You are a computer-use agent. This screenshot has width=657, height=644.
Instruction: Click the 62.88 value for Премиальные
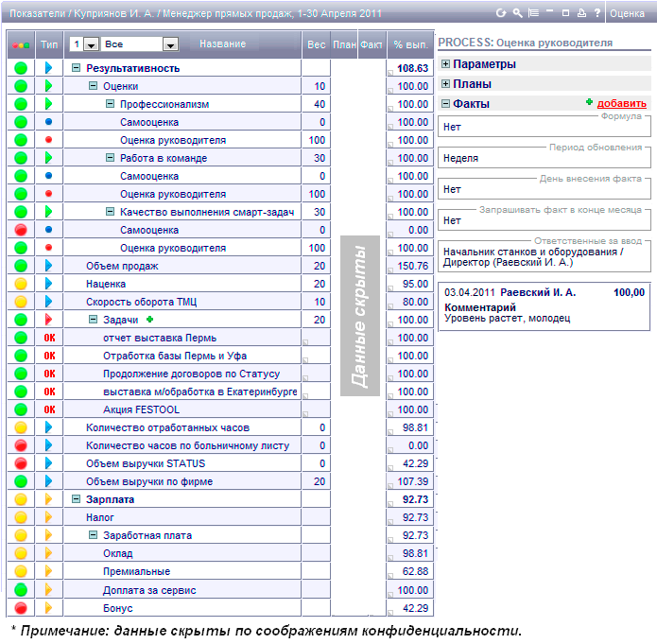point(415,571)
